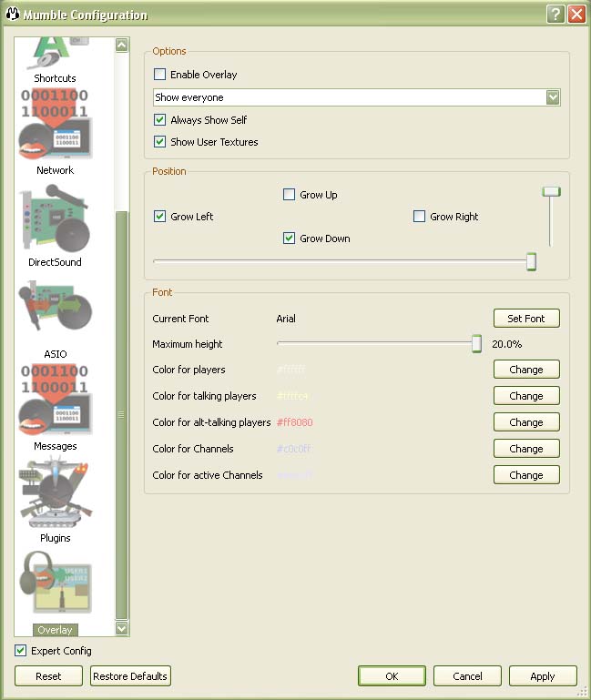Click the Apply button

[x=543, y=676]
